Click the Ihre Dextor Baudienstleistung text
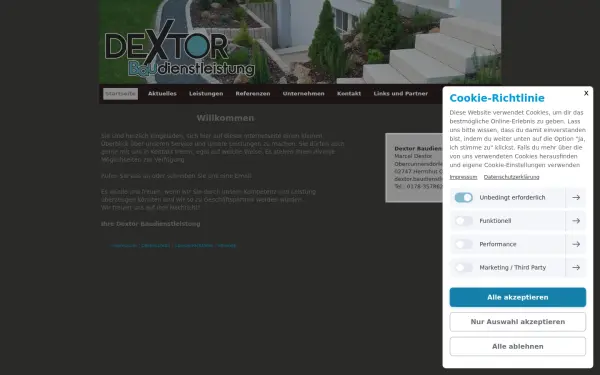Image resolution: width=600 pixels, height=375 pixels. coord(150,224)
